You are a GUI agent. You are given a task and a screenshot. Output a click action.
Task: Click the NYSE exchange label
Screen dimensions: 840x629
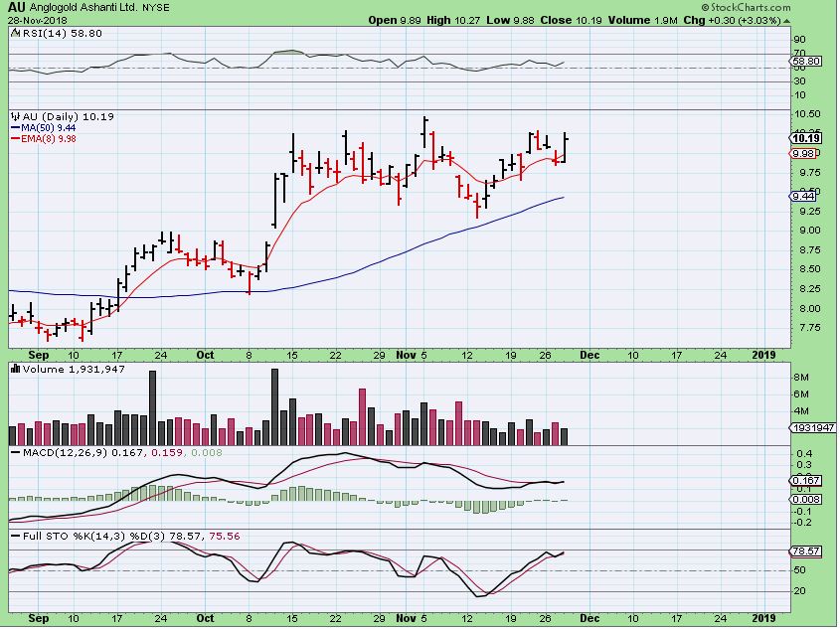pos(156,8)
